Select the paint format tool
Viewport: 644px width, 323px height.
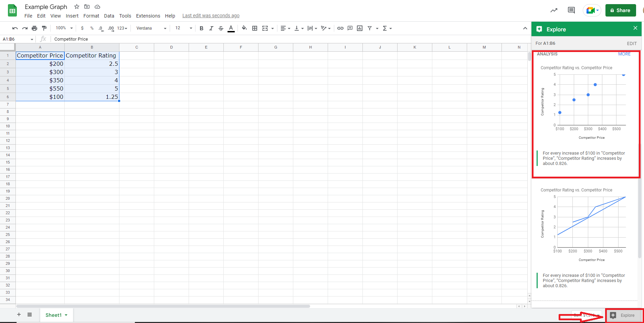[x=44, y=28]
